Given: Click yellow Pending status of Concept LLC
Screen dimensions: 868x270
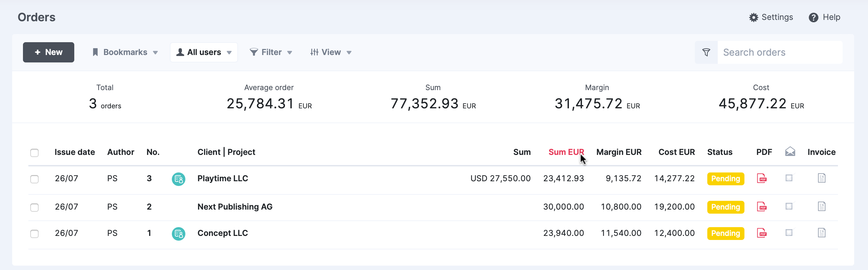Looking at the screenshot, I should pyautogui.click(x=726, y=233).
